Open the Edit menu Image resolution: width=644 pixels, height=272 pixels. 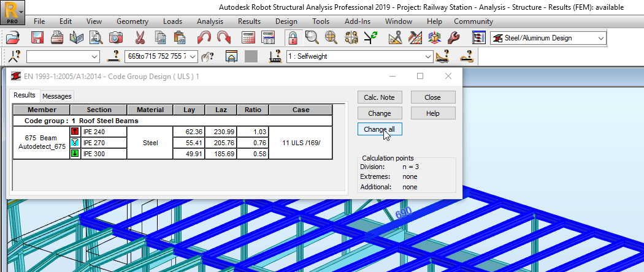pyautogui.click(x=65, y=21)
